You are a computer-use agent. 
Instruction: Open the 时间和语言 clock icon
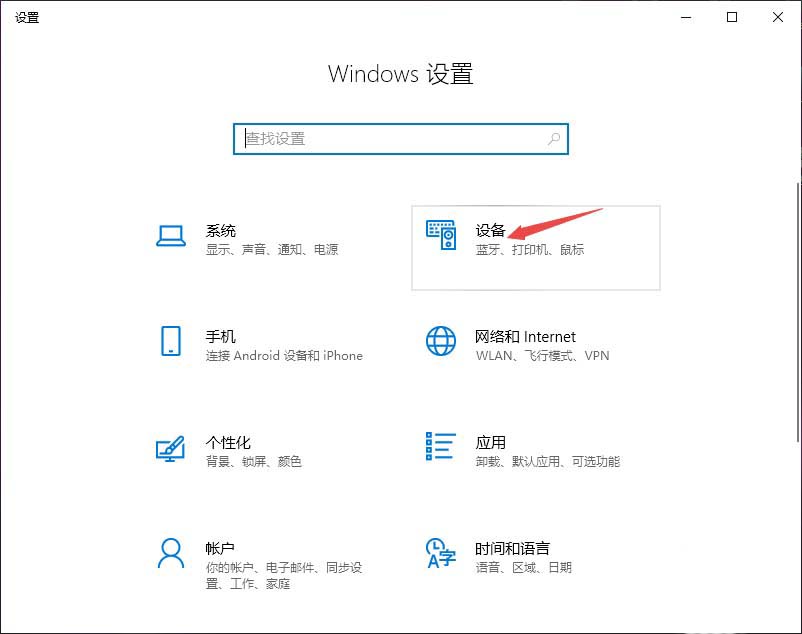point(441,553)
